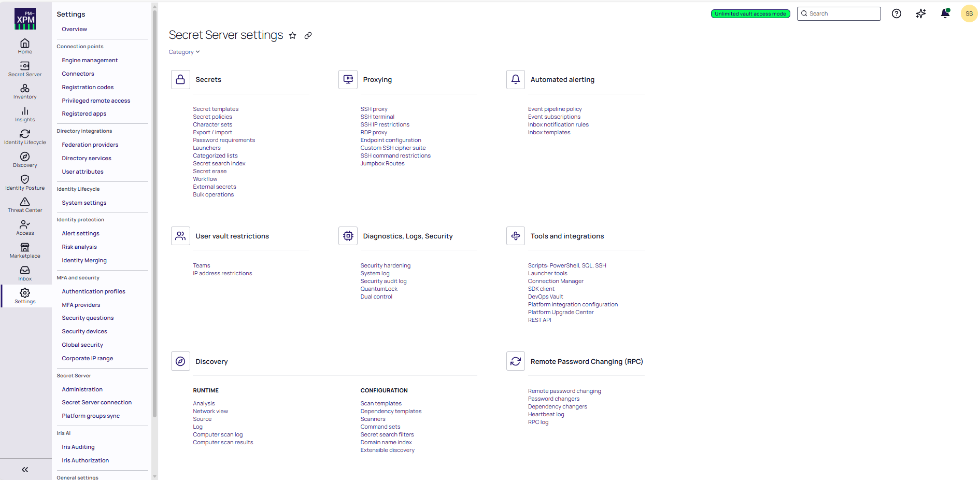Favorite this page with star icon
The height and width of the screenshot is (480, 980).
coord(293,36)
